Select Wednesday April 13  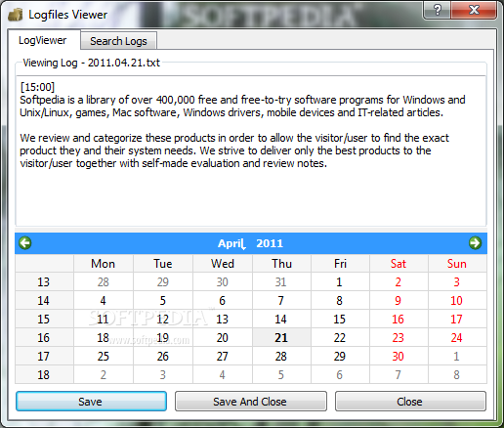coord(223,319)
